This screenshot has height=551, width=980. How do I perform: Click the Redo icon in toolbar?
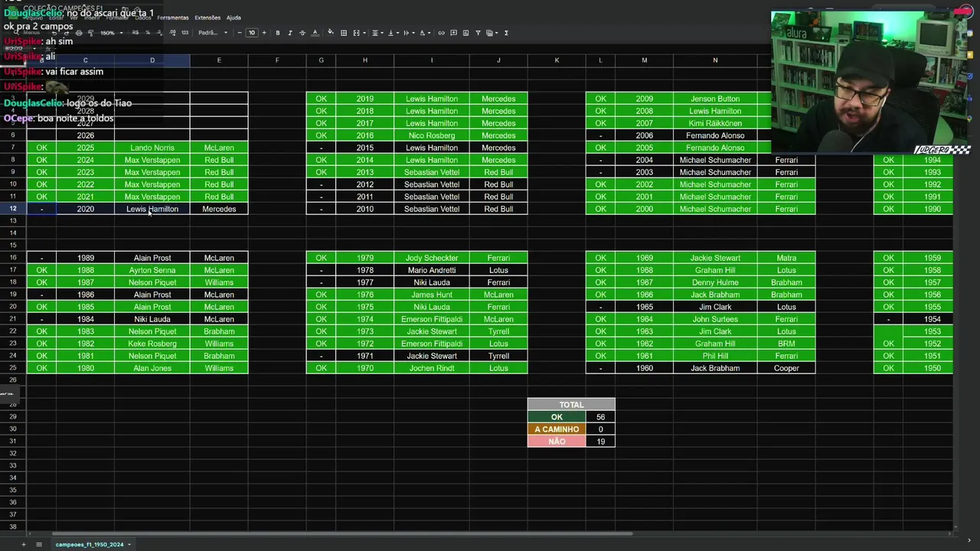point(67,33)
